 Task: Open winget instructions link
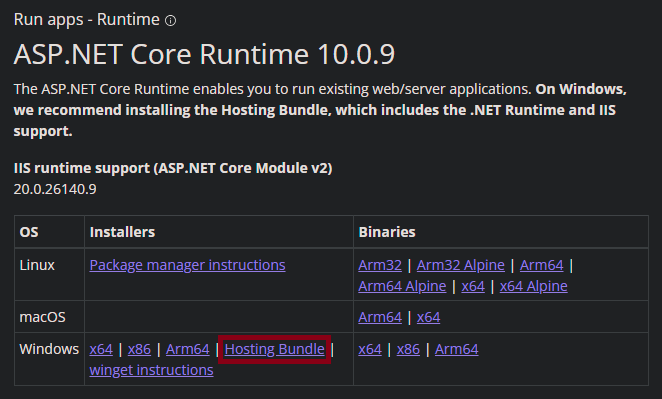click(x=152, y=370)
